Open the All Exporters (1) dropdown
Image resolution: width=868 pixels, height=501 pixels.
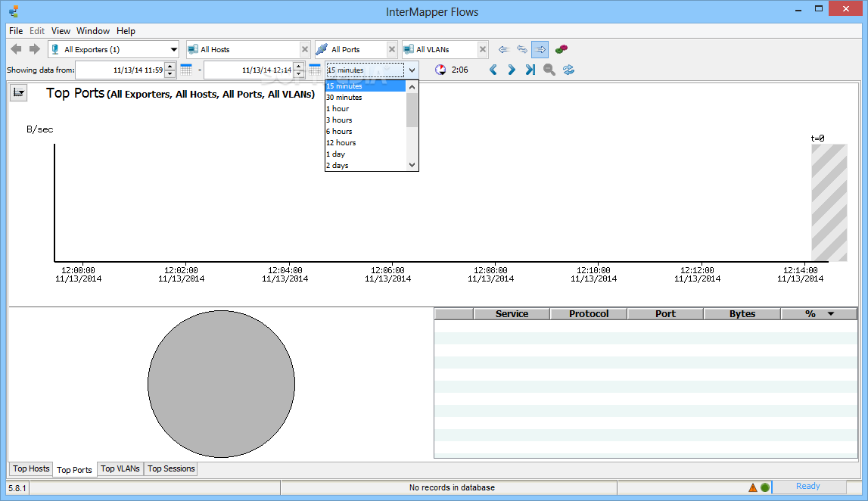(114, 49)
